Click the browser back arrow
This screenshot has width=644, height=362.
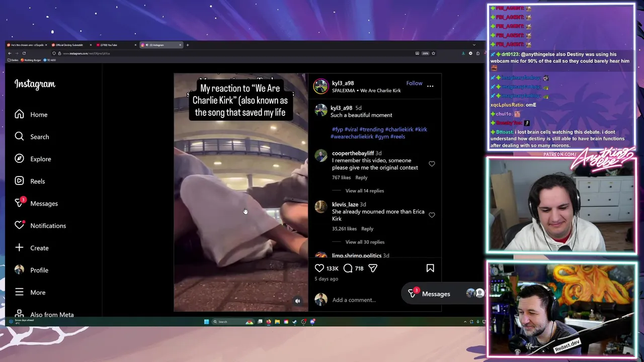click(x=10, y=53)
